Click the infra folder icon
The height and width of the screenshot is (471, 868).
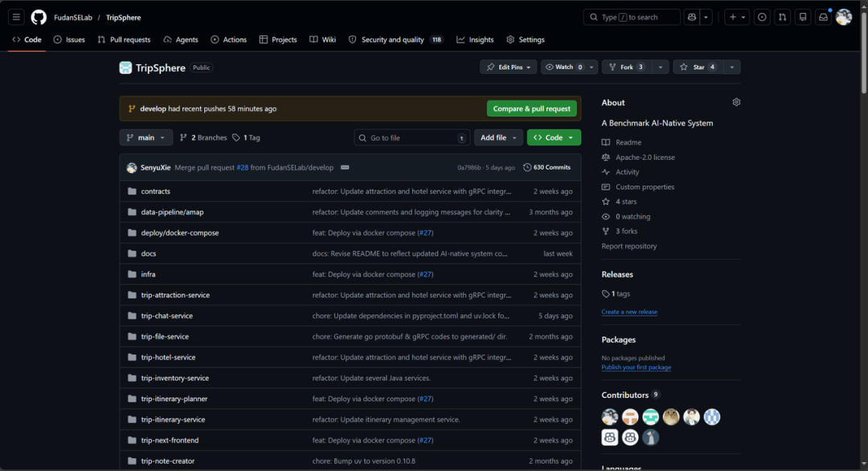tap(132, 274)
